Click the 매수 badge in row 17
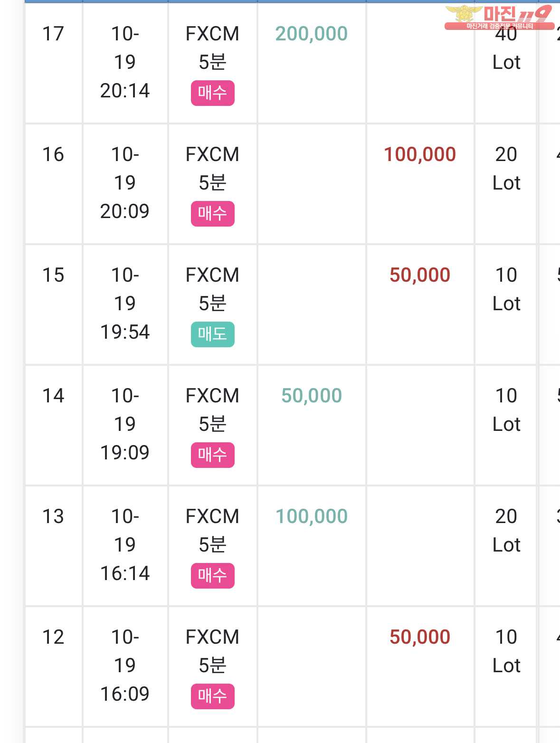The image size is (560, 743). (213, 93)
